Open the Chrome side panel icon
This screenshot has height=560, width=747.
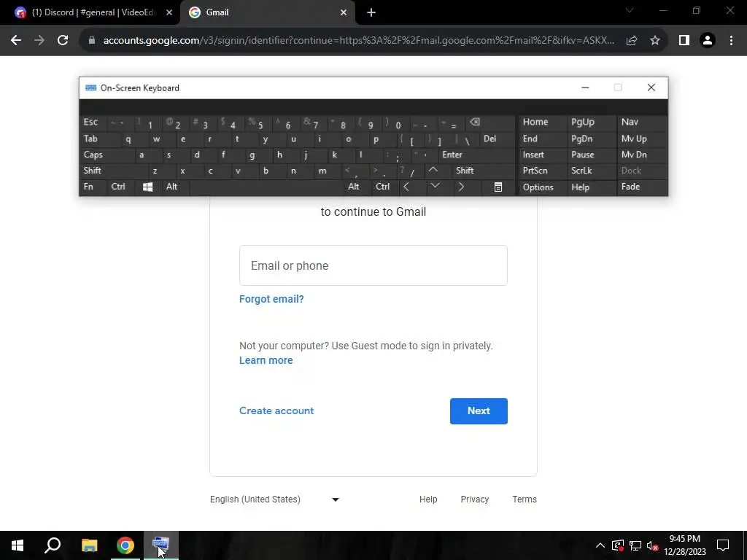pyautogui.click(x=684, y=41)
